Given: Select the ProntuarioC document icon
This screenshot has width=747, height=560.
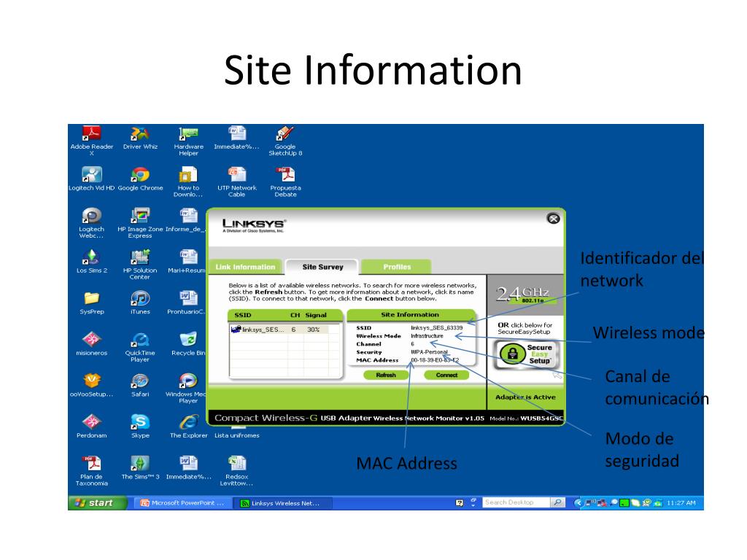Looking at the screenshot, I should pyautogui.click(x=186, y=303).
